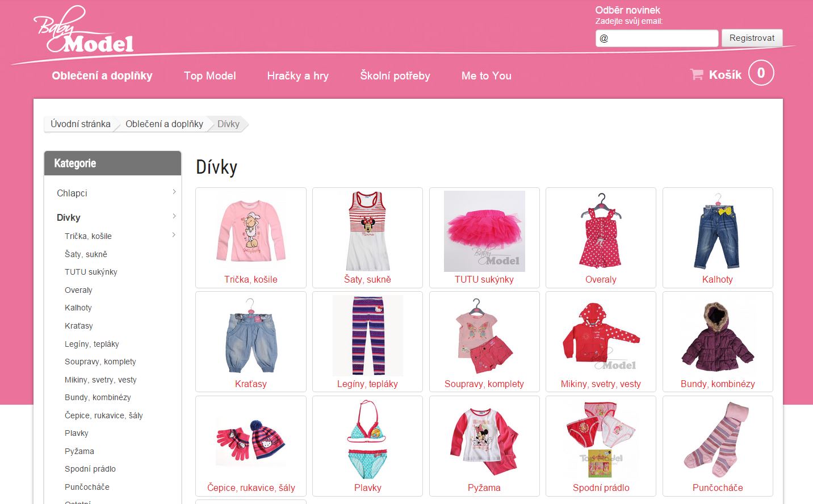Expand the Trička, košile subcategory arrow
The height and width of the screenshot is (504, 813).
[174, 235]
